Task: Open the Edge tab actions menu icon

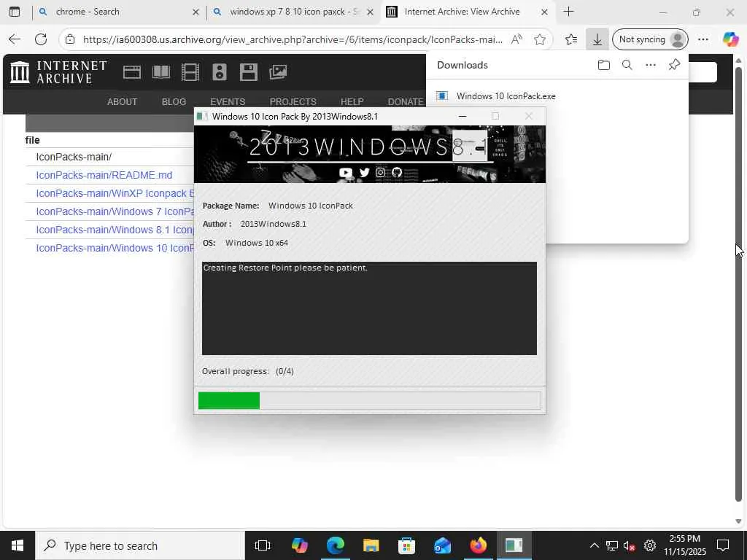Action: [x=15, y=12]
